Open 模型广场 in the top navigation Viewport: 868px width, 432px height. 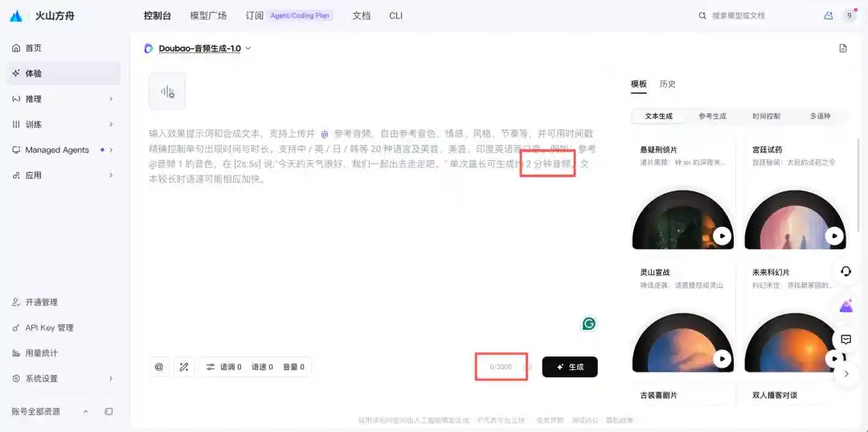[208, 16]
